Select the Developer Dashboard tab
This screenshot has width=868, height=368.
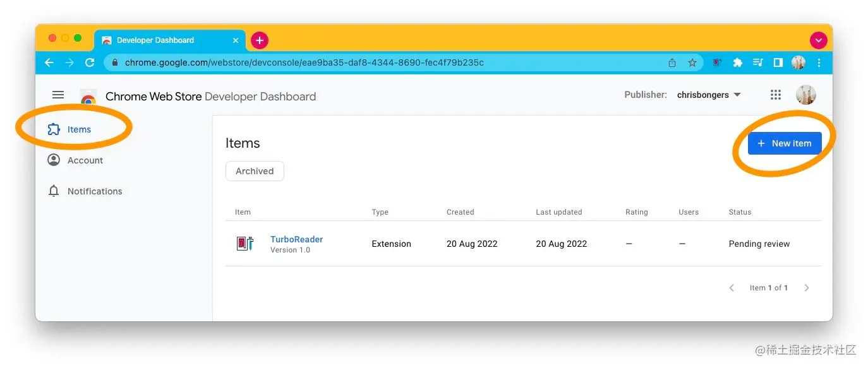pyautogui.click(x=170, y=40)
